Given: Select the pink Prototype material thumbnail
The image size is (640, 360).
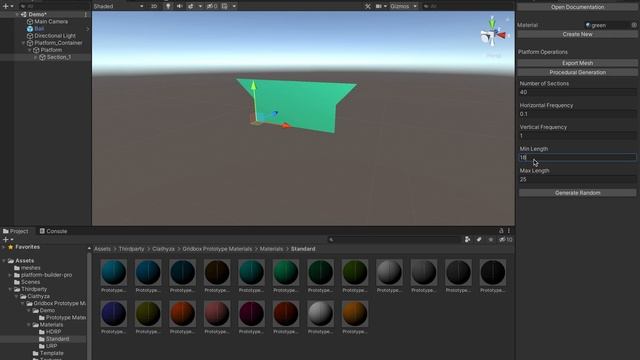Looking at the screenshot, I should tap(217, 314).
